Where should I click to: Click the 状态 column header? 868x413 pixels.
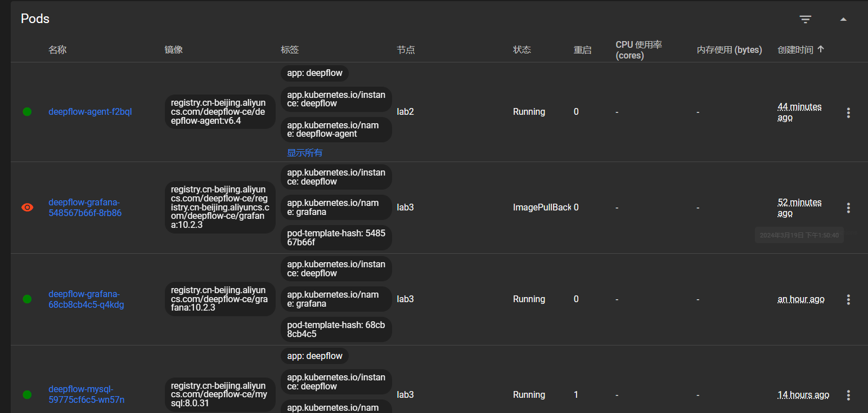coord(521,50)
